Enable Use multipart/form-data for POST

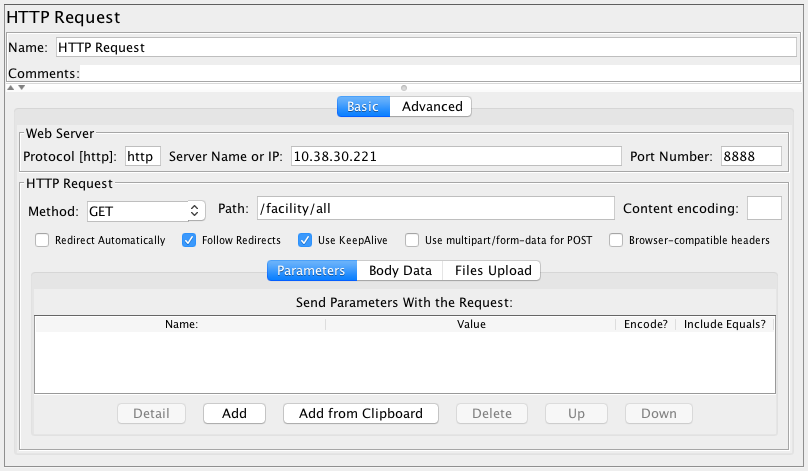click(412, 240)
